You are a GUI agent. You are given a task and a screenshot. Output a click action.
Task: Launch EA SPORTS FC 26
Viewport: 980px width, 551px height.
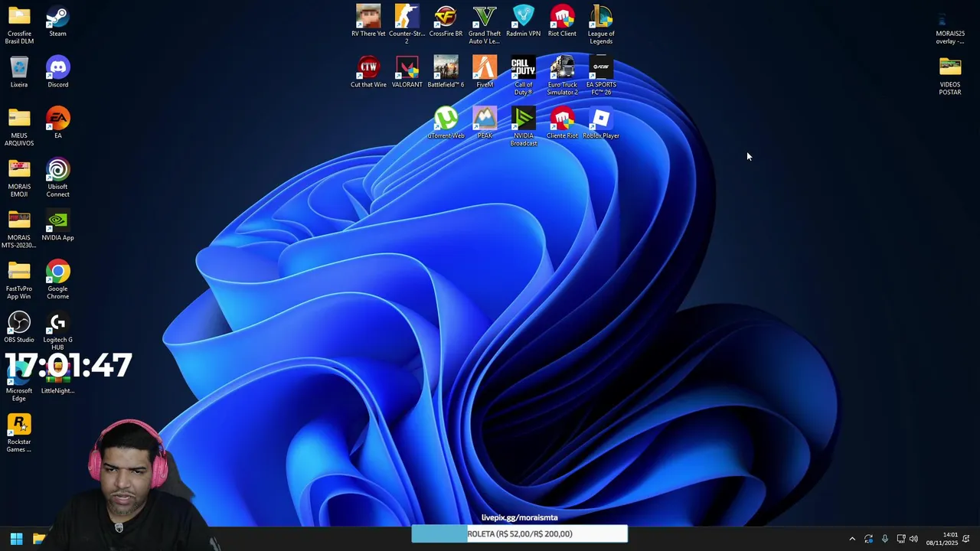tap(601, 76)
